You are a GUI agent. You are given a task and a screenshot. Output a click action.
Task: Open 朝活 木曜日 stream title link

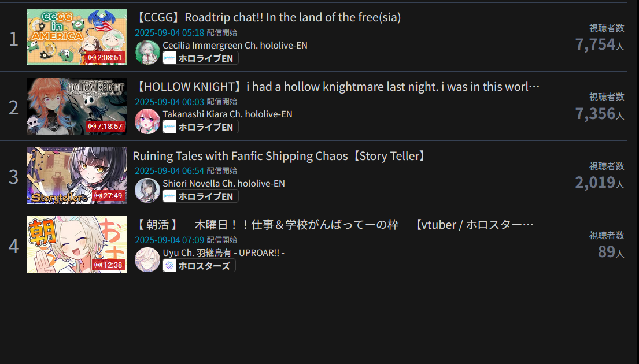pos(334,225)
